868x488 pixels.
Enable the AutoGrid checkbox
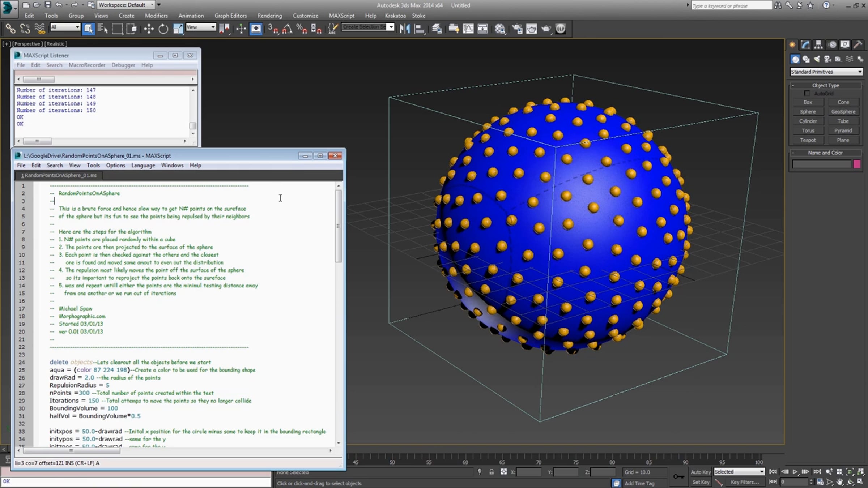(x=807, y=93)
